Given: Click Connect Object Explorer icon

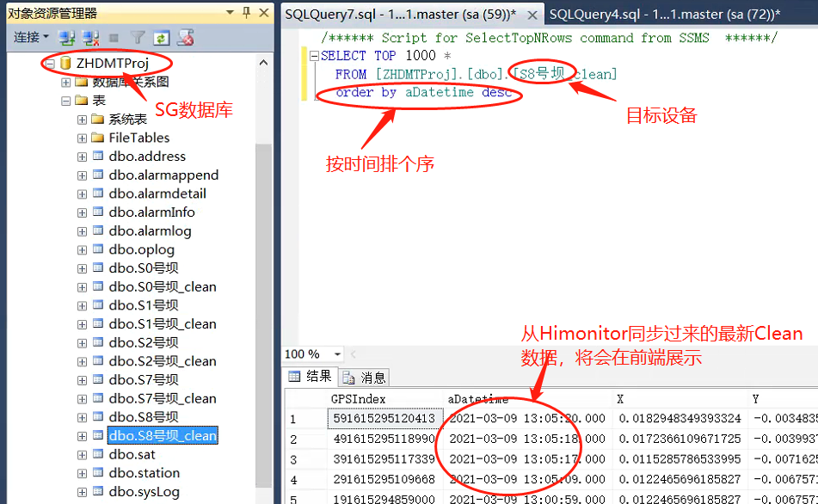Looking at the screenshot, I should (x=66, y=38).
